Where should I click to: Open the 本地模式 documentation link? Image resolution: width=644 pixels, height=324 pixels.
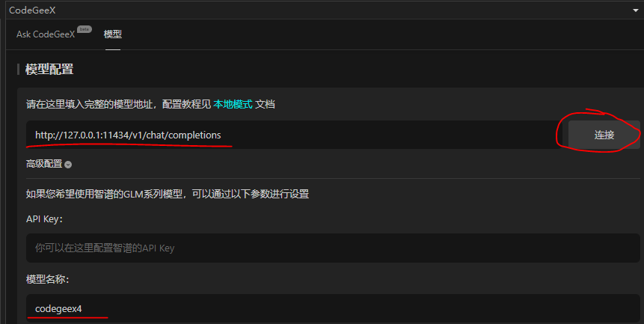tap(233, 104)
